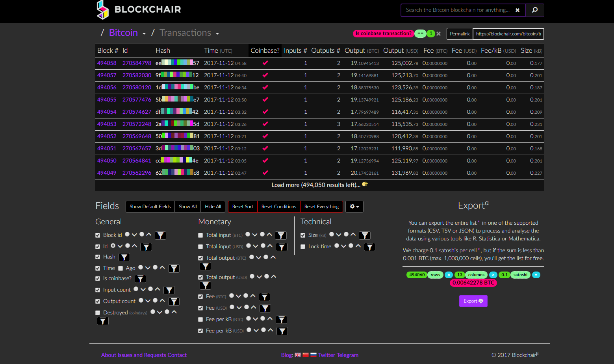Open block 494058 link
This screenshot has height=364, width=614.
[107, 63]
